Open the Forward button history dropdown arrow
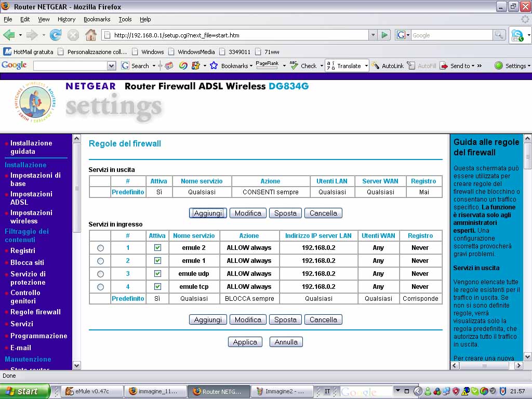The height and width of the screenshot is (399, 532). pos(44,35)
